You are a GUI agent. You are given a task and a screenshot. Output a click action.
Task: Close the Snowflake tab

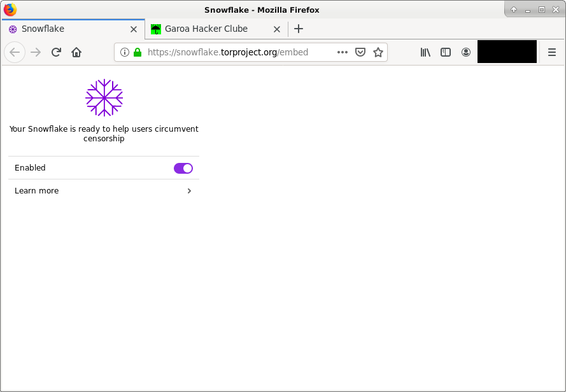click(134, 29)
